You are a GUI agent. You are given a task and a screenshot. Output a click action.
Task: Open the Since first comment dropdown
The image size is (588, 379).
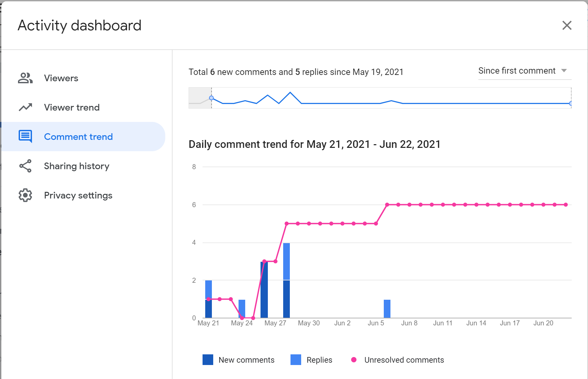[517, 71]
